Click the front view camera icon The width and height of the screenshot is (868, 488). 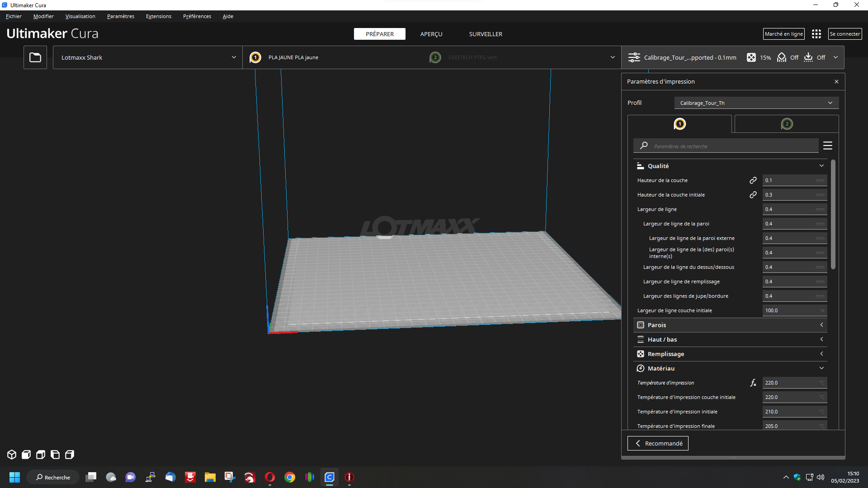(26, 455)
